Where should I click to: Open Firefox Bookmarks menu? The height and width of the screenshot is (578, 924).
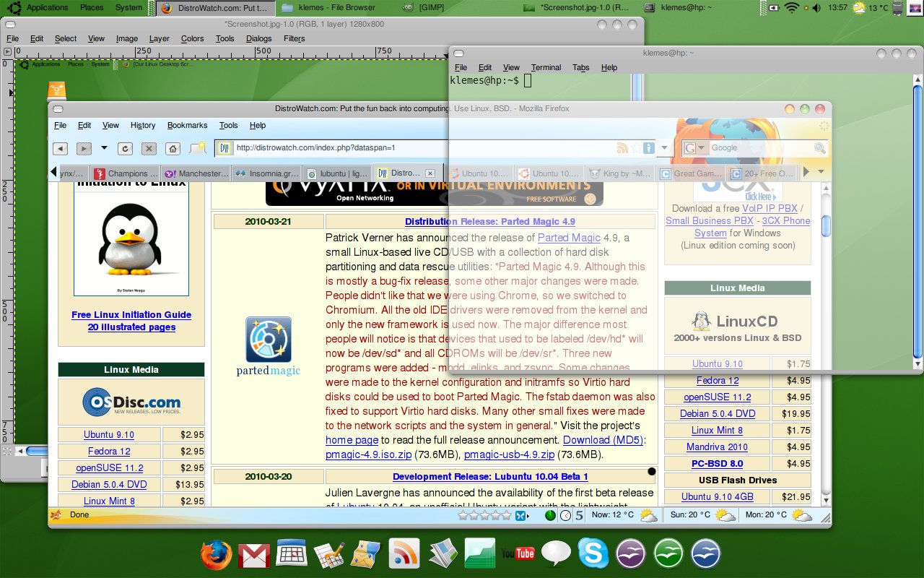pyautogui.click(x=187, y=125)
